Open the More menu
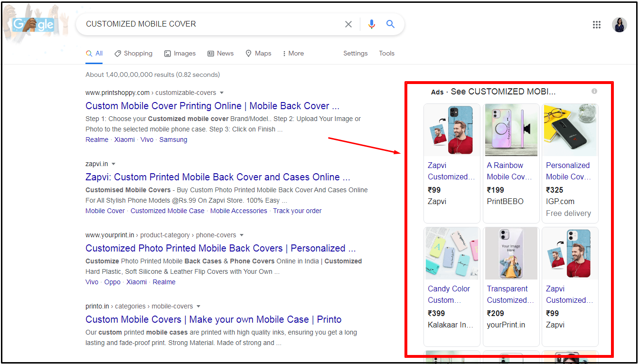Screen dimensions: 639x364 click(x=293, y=54)
